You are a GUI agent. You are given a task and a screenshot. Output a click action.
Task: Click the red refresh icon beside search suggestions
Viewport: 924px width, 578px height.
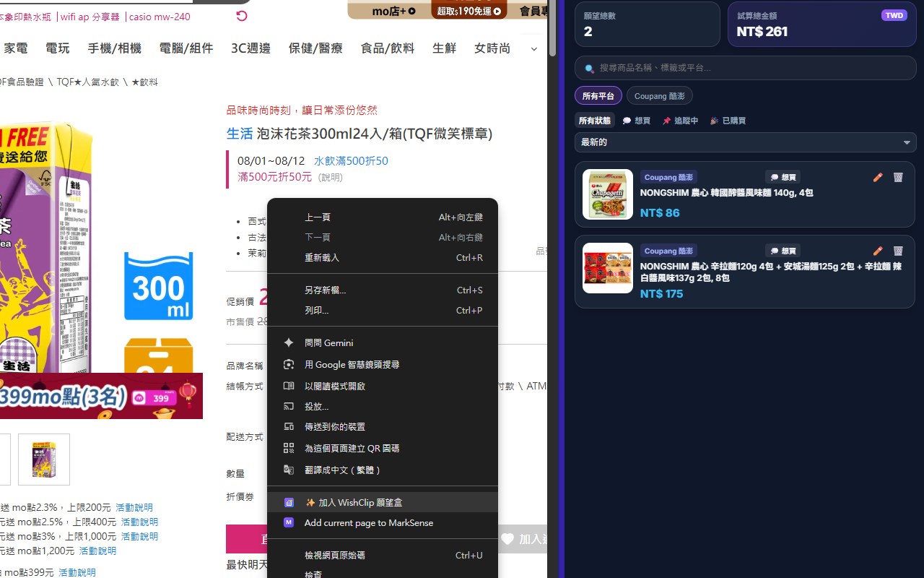pos(242,16)
